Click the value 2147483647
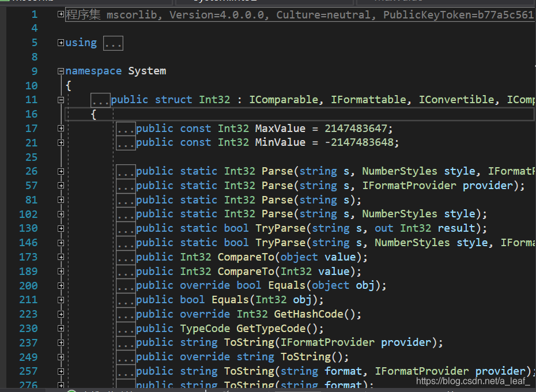This screenshot has width=536, height=392. [356, 129]
